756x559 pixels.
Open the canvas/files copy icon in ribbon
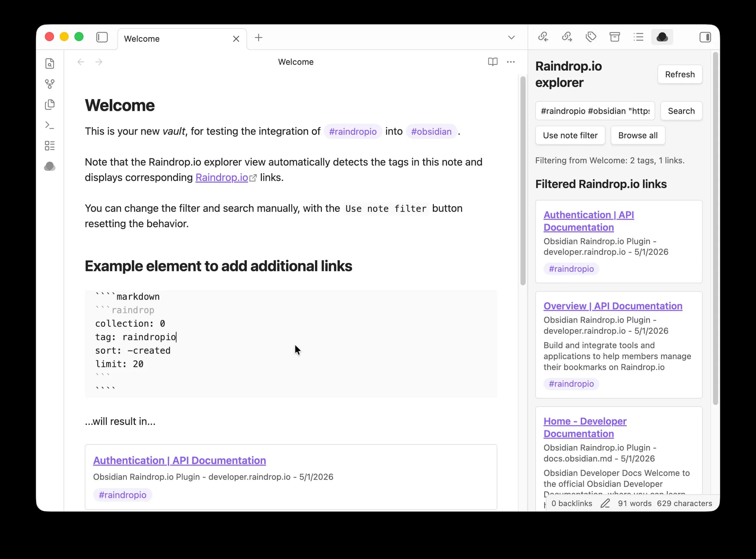[50, 104]
